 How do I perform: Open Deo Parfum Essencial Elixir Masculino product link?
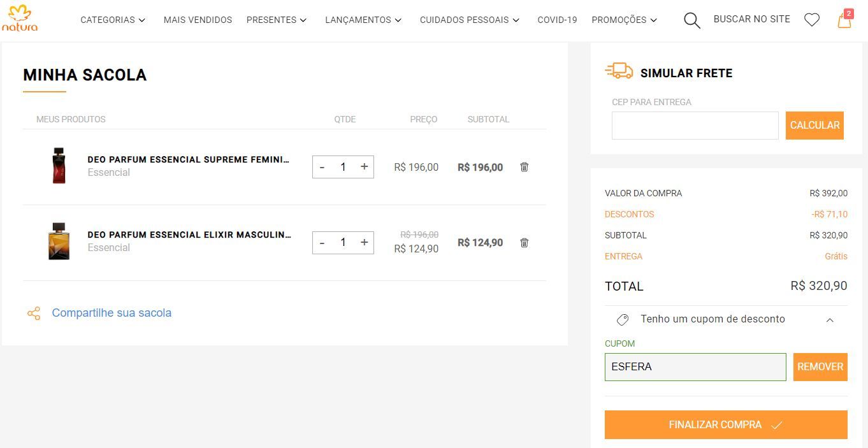tap(189, 235)
